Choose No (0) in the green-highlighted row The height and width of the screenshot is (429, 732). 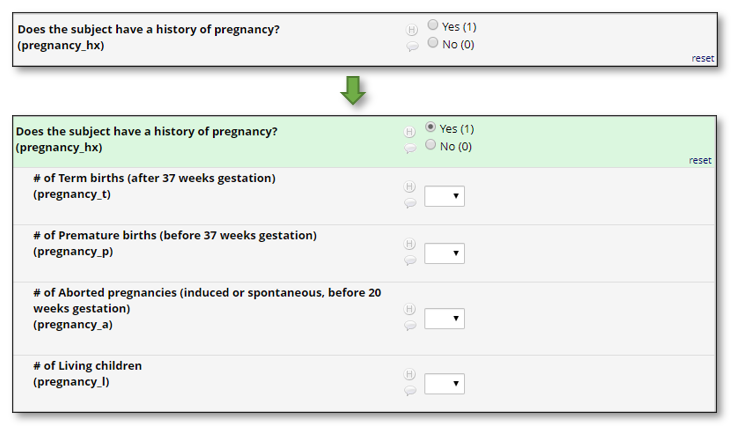tap(431, 145)
